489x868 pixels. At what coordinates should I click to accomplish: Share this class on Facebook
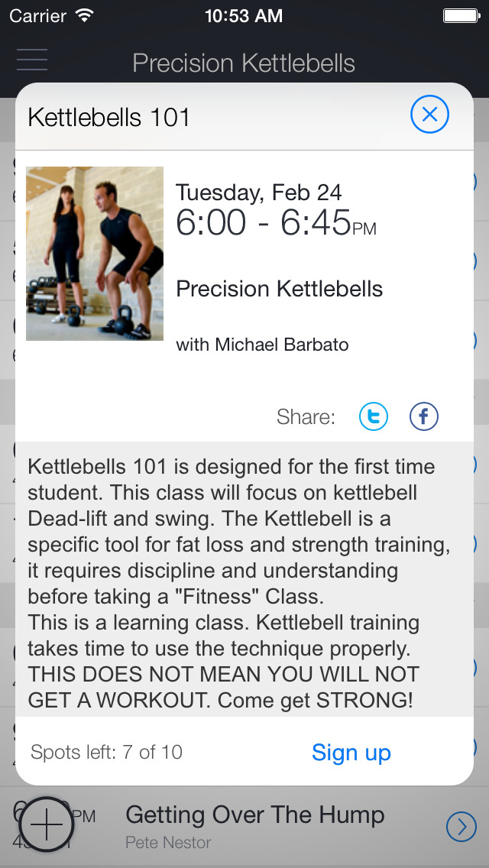(424, 416)
